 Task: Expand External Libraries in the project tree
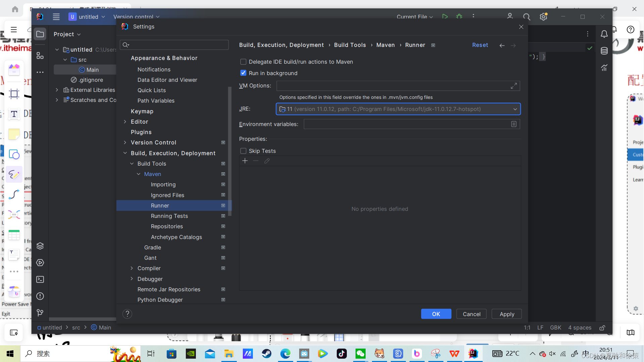tap(57, 90)
